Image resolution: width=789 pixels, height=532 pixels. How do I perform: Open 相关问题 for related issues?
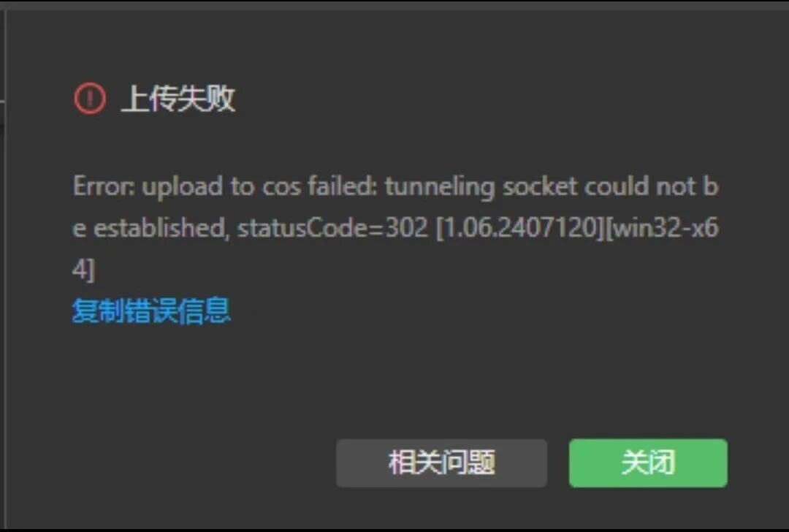click(x=441, y=463)
